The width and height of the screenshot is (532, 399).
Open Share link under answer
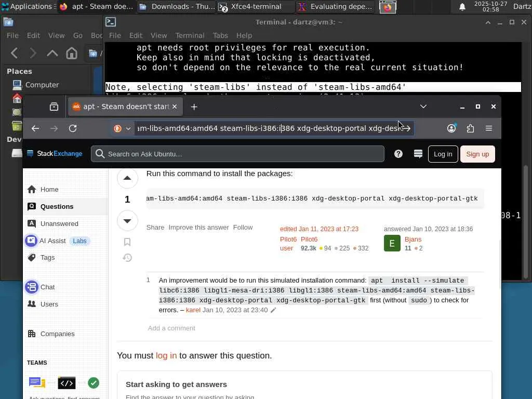pos(155,228)
